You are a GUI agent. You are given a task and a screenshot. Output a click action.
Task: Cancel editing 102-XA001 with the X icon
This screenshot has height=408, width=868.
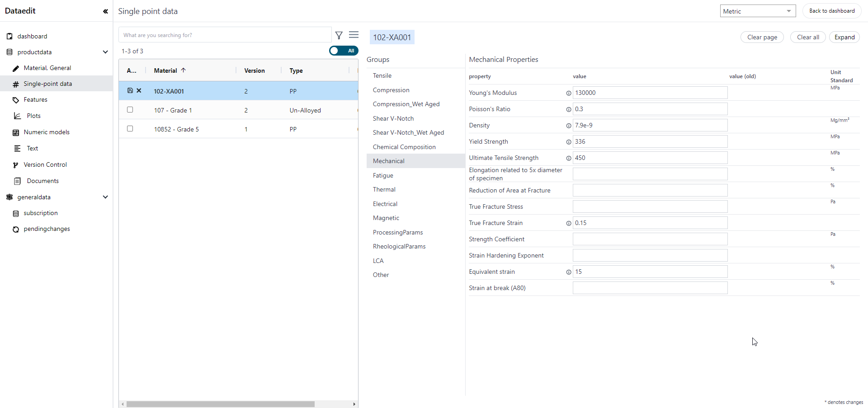(139, 90)
